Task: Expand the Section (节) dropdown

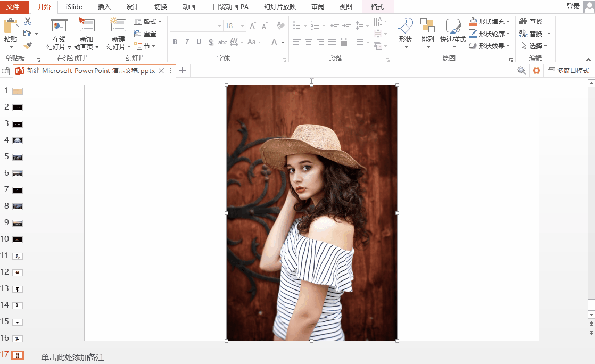Action: [154, 46]
